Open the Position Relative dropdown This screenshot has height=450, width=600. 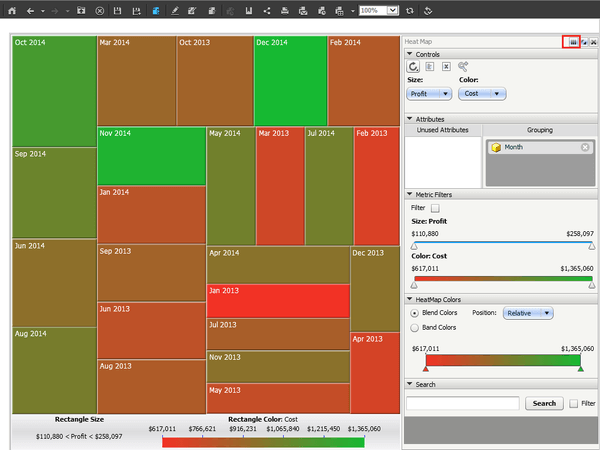point(528,313)
